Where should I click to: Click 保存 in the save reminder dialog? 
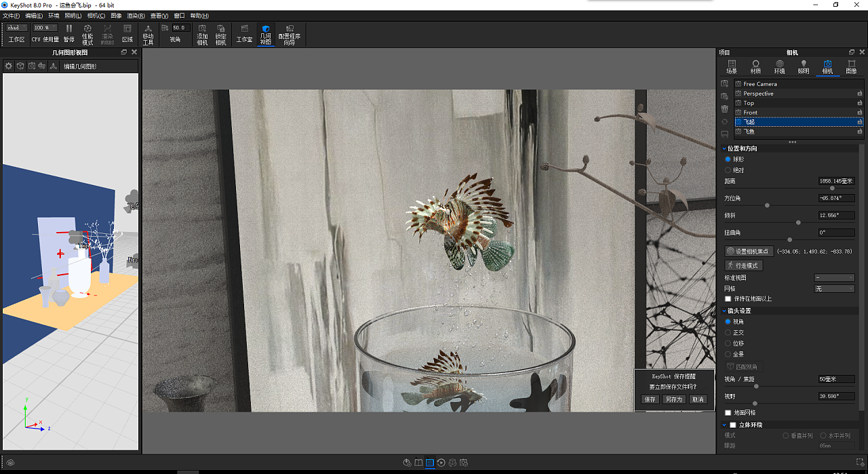[x=650, y=399]
